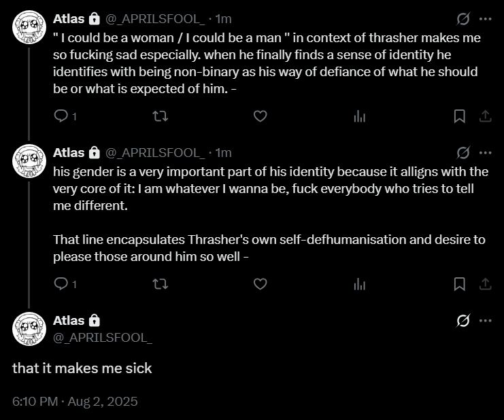Screen dimensions: 504x420
Task: Bookmark the first tweet
Action: point(460,116)
